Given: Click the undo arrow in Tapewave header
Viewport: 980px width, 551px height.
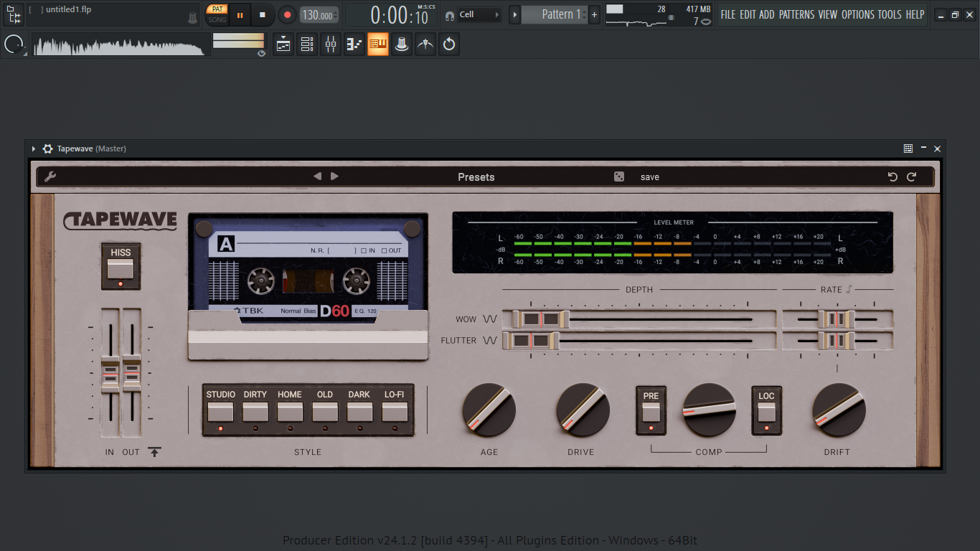Looking at the screenshot, I should (x=892, y=176).
